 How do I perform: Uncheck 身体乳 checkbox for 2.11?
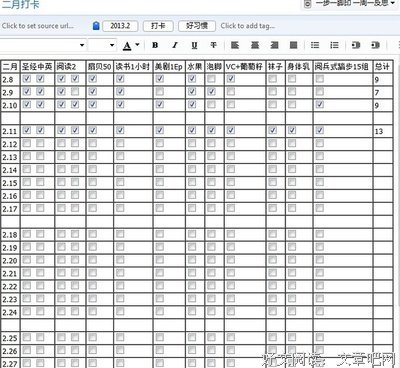coord(292,130)
